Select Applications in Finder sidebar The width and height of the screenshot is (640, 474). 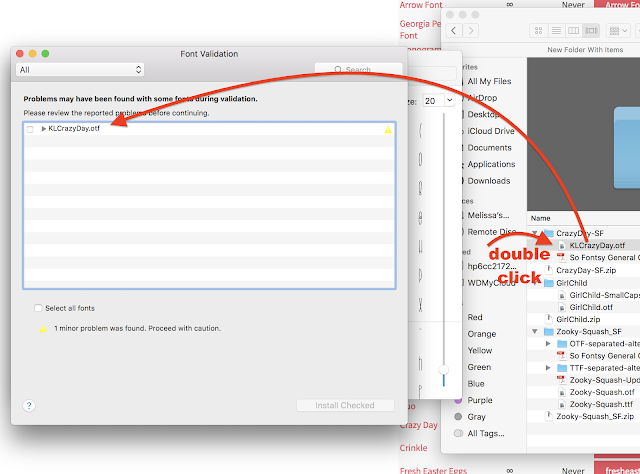(x=491, y=164)
